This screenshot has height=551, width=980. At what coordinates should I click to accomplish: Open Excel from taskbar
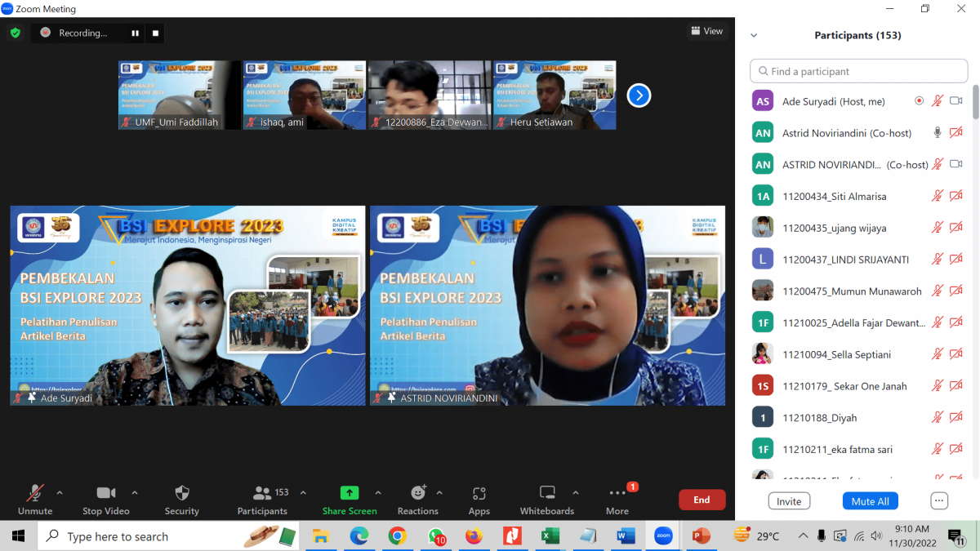(550, 536)
